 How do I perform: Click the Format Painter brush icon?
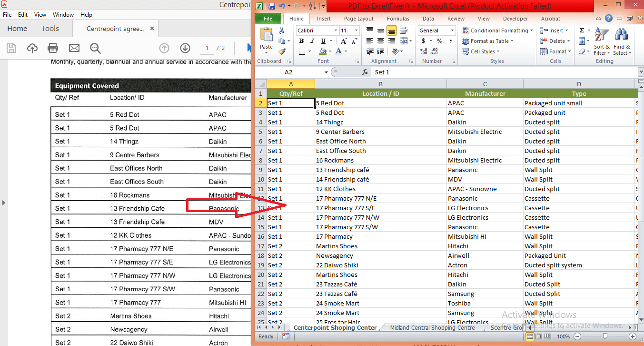281,51
